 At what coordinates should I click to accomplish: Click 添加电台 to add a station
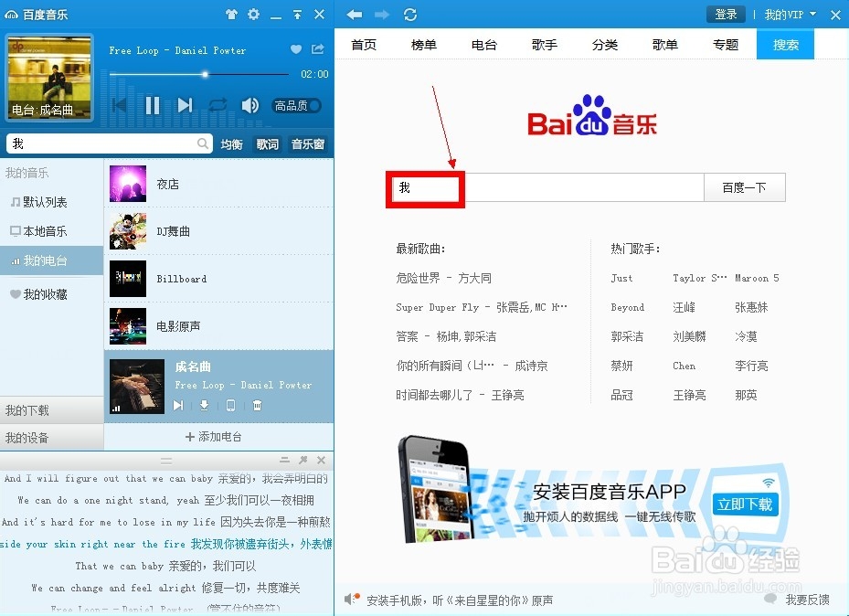coord(213,436)
